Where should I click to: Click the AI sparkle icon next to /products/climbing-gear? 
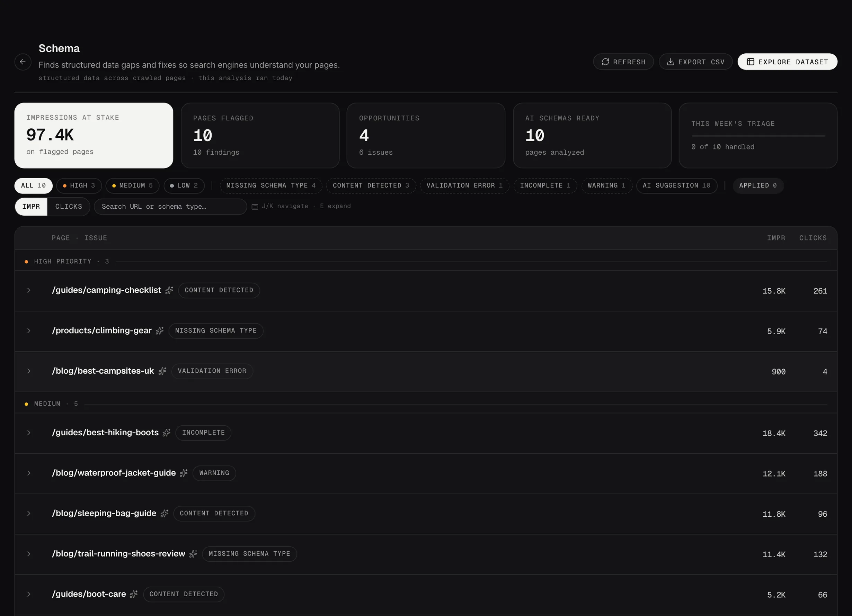coord(160,331)
